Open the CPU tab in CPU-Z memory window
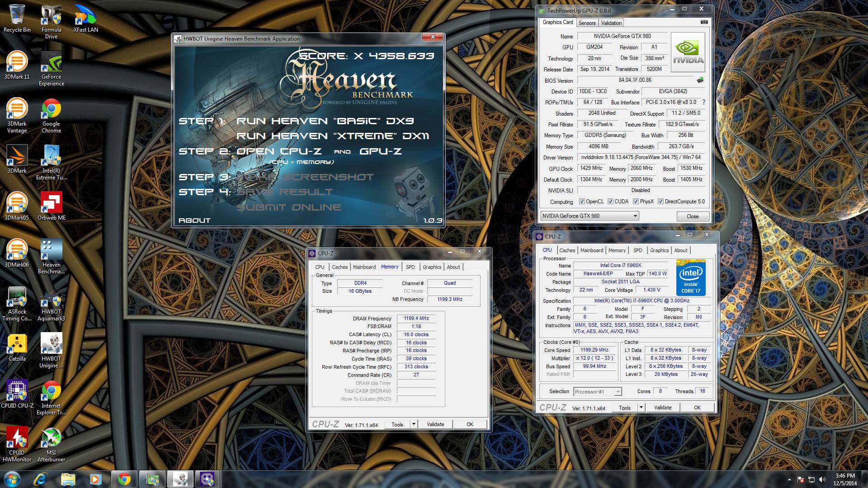 (x=320, y=267)
